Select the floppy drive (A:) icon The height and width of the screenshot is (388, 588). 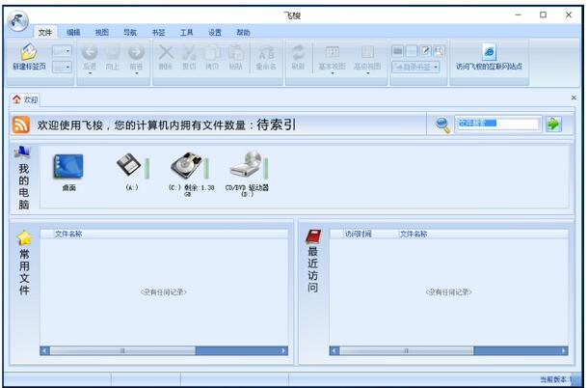point(128,164)
